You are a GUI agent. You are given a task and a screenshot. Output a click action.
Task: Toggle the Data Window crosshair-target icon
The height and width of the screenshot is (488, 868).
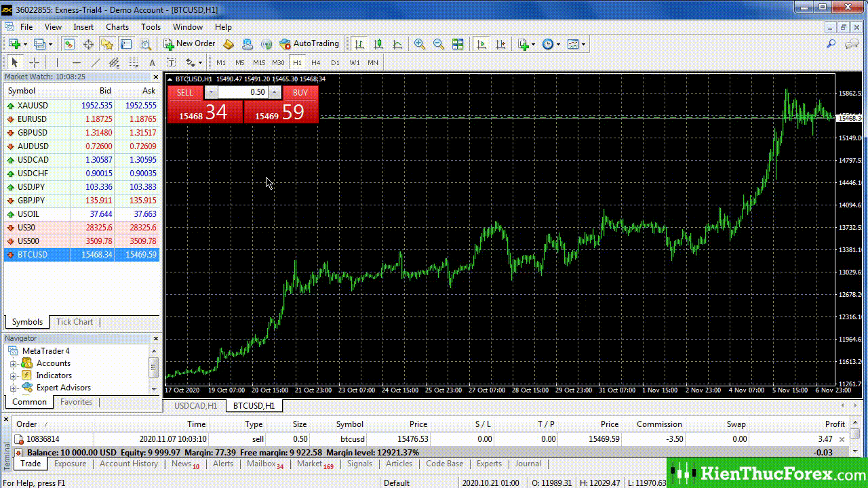click(88, 44)
